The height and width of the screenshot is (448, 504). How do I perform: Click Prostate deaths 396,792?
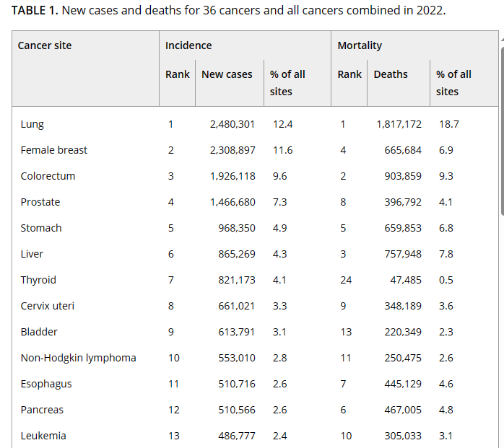(x=403, y=202)
